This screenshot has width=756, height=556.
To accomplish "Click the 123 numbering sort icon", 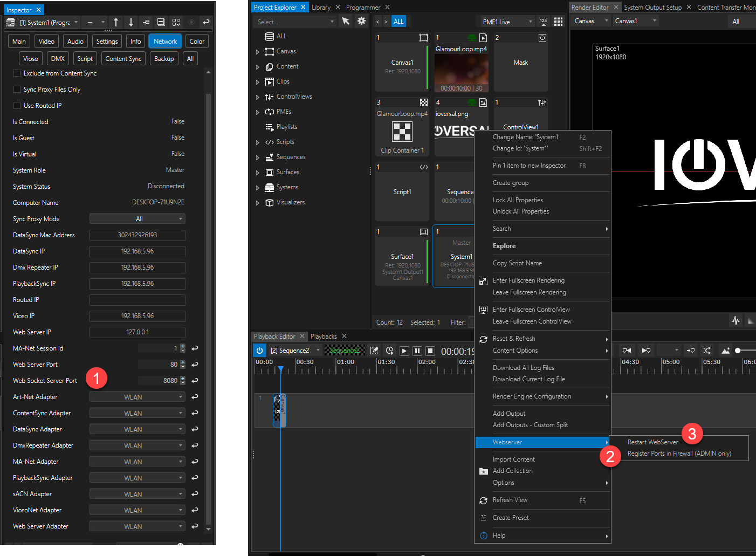I will [543, 22].
